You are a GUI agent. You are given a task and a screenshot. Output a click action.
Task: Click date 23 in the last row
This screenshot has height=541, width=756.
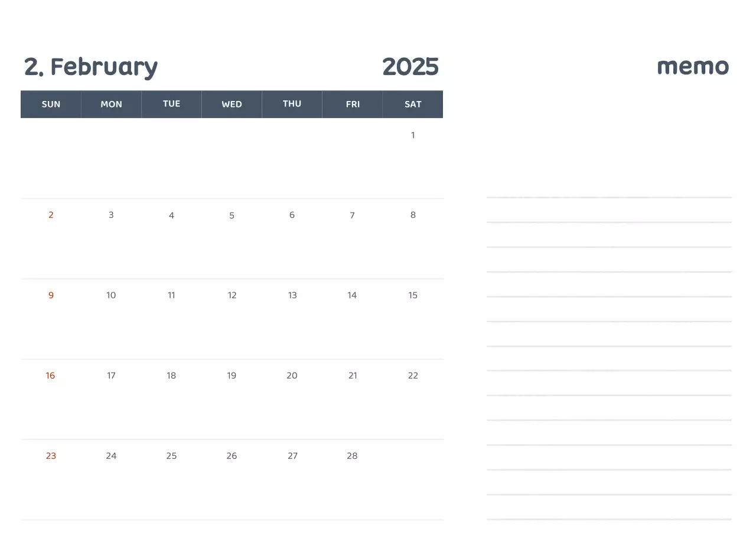pyautogui.click(x=51, y=456)
